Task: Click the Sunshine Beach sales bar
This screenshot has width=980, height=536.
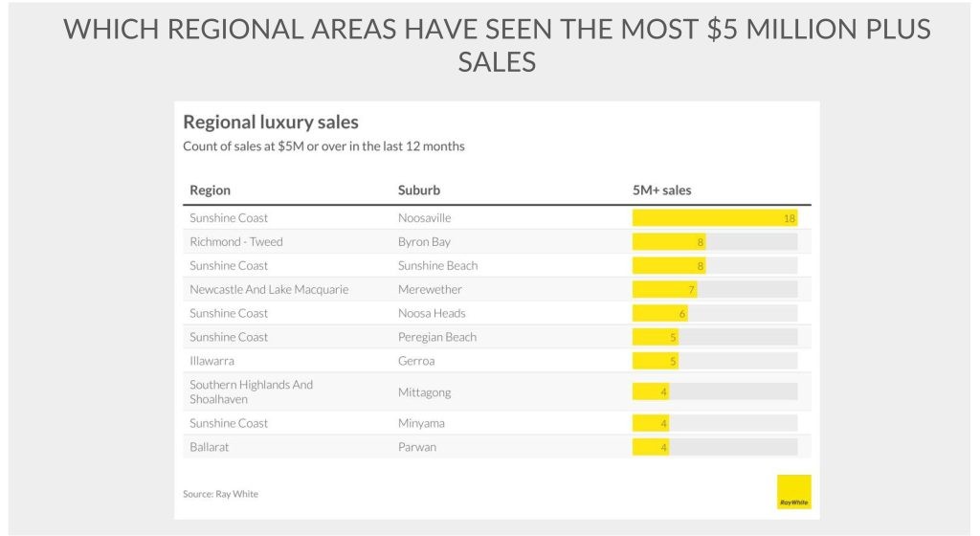Action: [x=669, y=266]
